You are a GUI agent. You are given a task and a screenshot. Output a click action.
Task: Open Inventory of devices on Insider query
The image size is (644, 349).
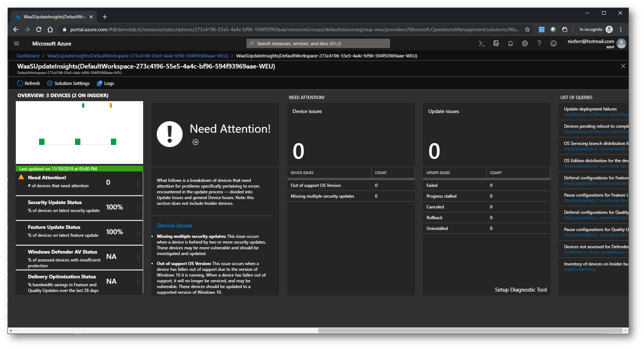click(593, 267)
